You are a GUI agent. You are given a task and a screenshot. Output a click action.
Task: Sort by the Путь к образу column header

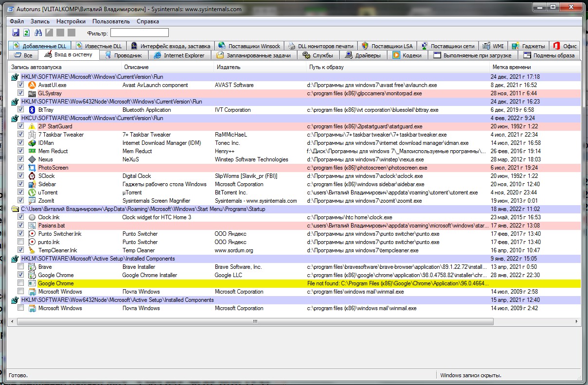[398, 67]
